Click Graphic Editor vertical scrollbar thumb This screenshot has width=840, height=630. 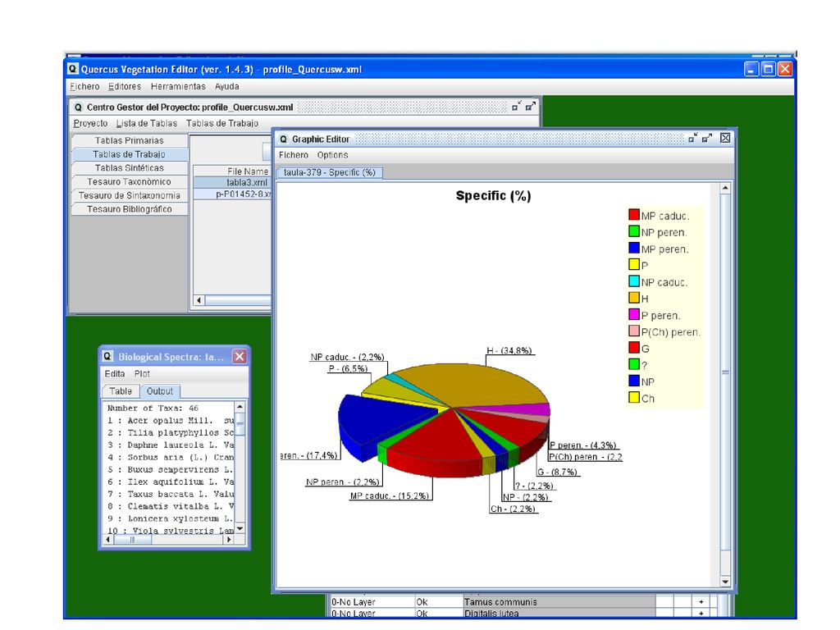(725, 372)
